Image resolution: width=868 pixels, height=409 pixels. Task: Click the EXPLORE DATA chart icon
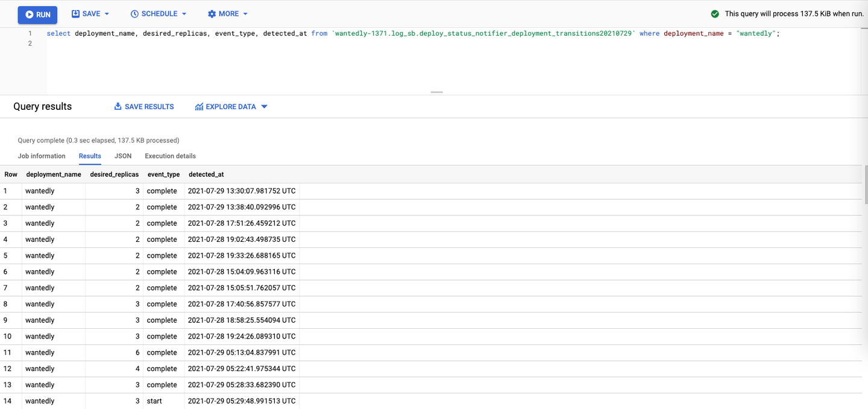point(199,107)
